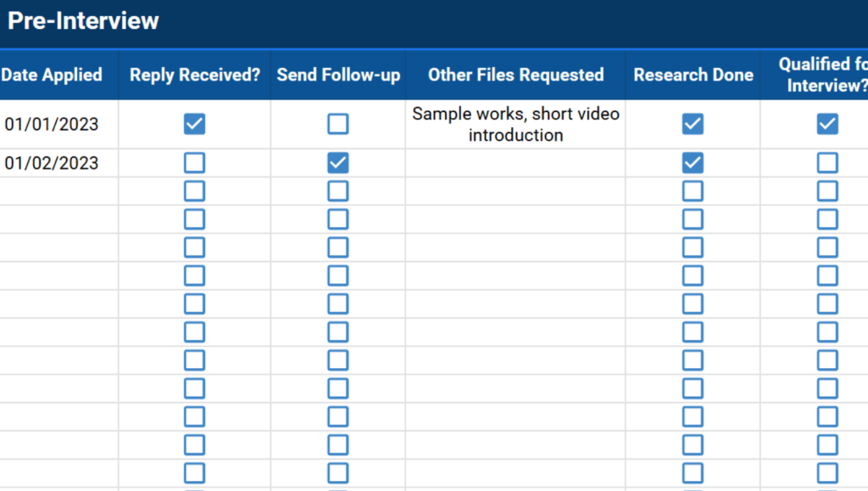Uncheck Reply Received for the 01/01/2023 row

(x=194, y=125)
